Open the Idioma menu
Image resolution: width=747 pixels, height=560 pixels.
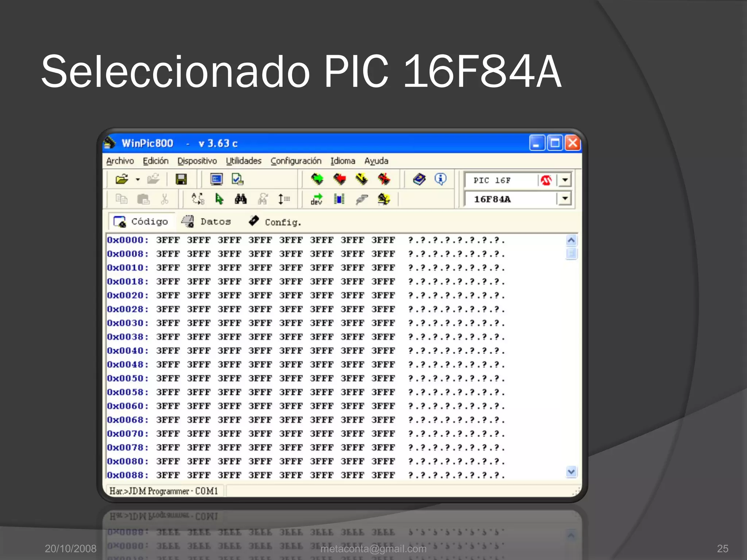342,161
